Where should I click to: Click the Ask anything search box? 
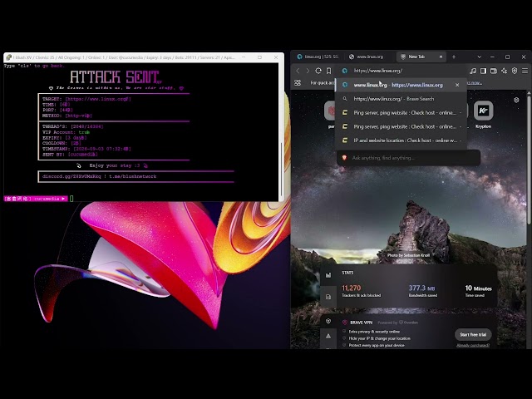tap(408, 158)
